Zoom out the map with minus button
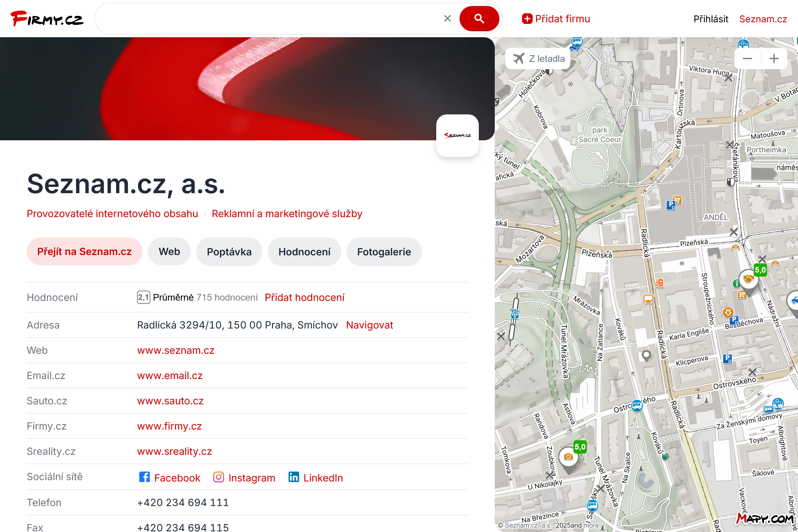Screen dimensions: 798x532 coord(747,59)
